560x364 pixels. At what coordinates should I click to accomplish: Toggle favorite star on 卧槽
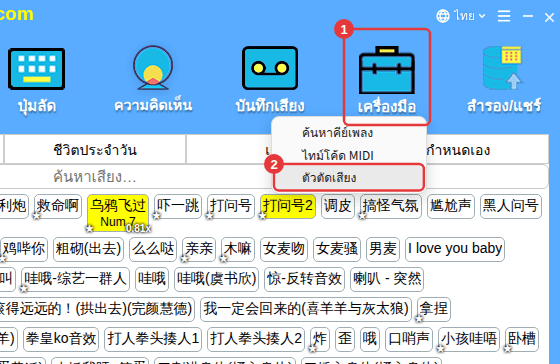(x=508, y=349)
